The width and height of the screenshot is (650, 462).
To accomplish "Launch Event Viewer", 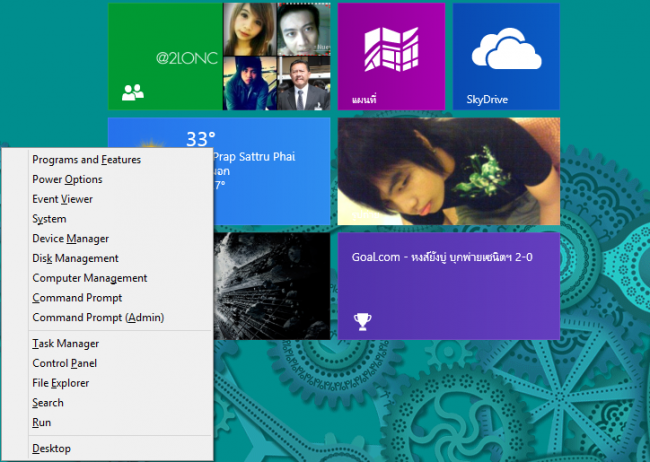I will click(62, 199).
